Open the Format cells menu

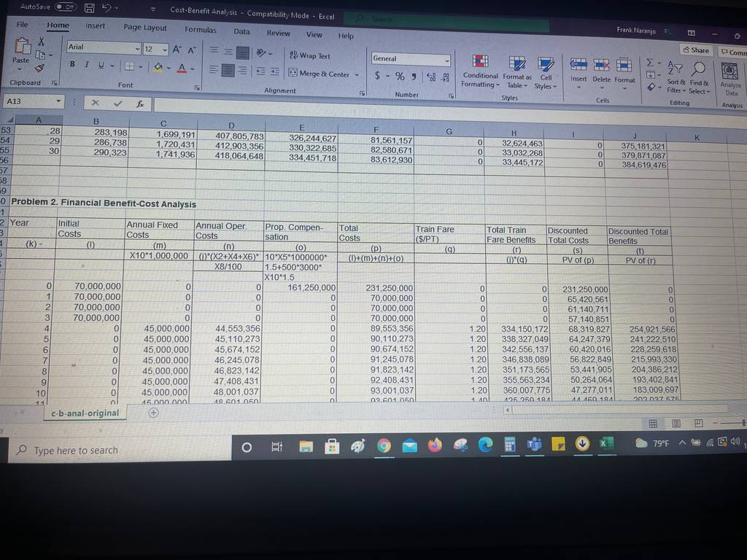(624, 74)
